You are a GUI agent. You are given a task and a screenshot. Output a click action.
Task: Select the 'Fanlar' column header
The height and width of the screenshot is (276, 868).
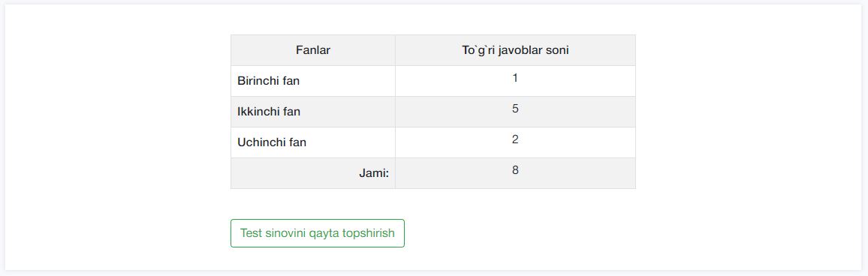[313, 50]
